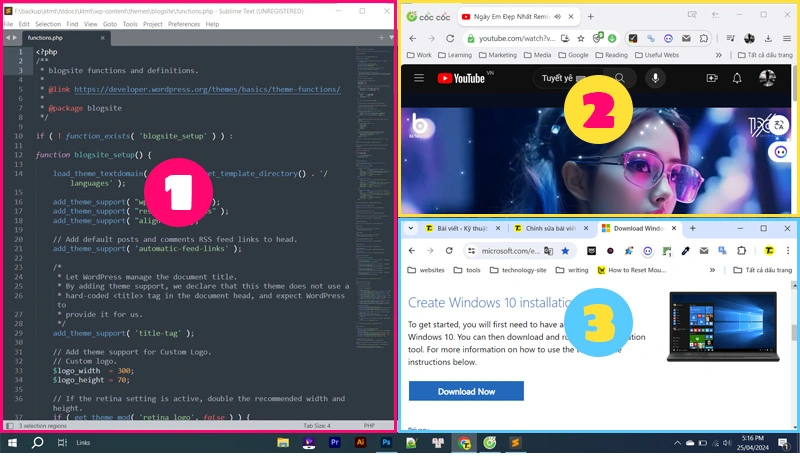Click the blue bookmark star on microsoft.com
The width and height of the screenshot is (800, 456).
point(566,251)
